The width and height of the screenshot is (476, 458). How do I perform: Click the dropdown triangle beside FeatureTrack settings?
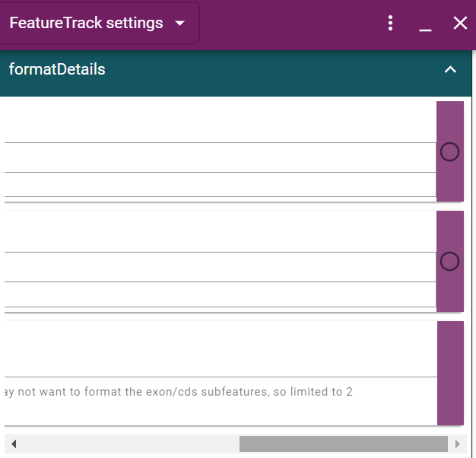point(180,23)
